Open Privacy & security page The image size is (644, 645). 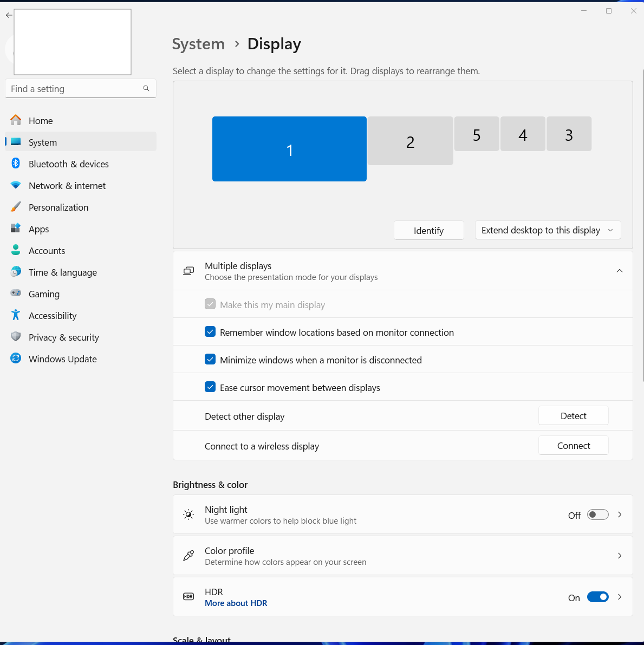(81, 337)
